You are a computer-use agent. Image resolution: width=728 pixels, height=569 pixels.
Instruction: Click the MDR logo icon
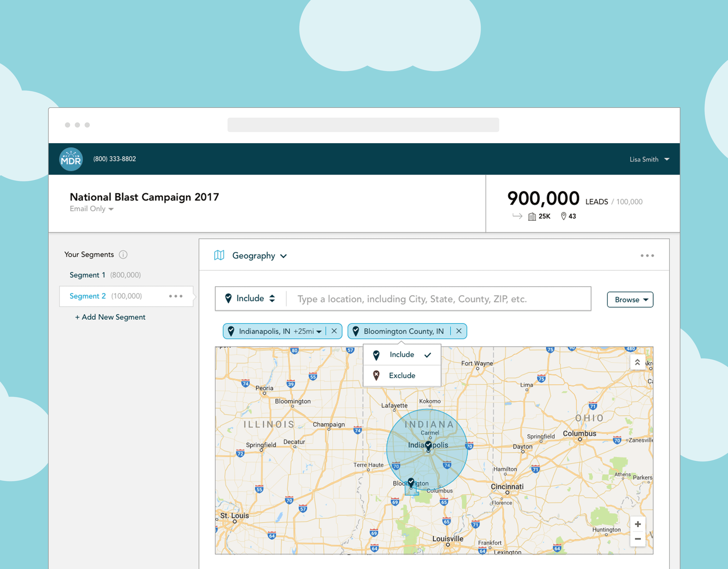(x=71, y=159)
